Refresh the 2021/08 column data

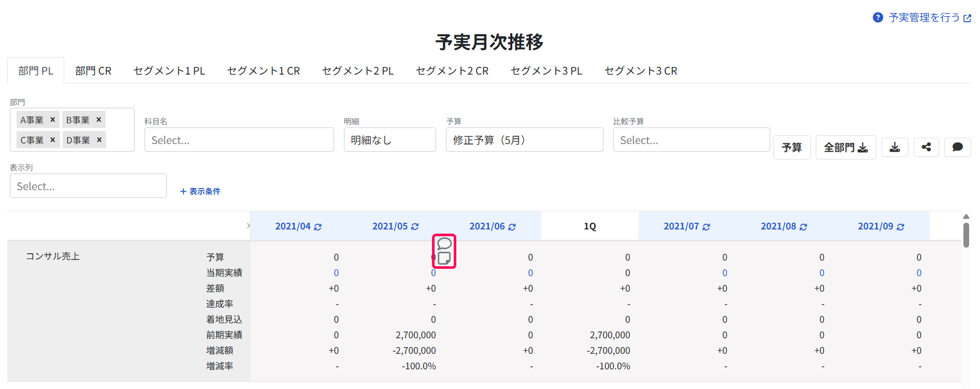tap(803, 227)
